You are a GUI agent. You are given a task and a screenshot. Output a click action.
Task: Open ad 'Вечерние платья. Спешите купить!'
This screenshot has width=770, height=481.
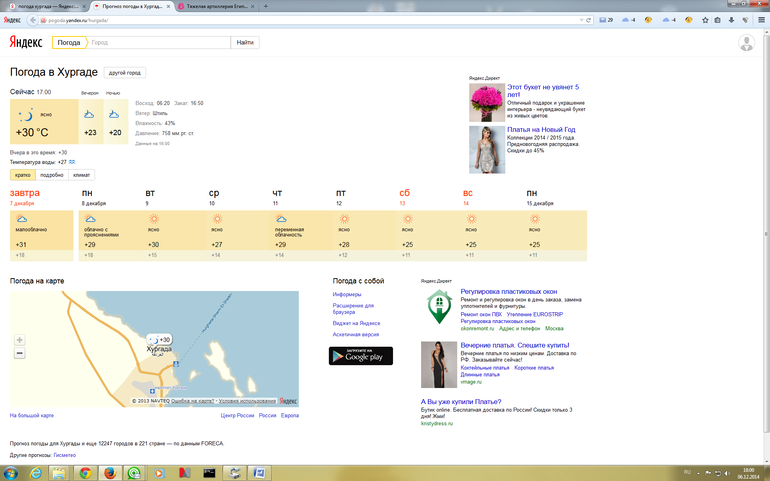pyautogui.click(x=515, y=345)
